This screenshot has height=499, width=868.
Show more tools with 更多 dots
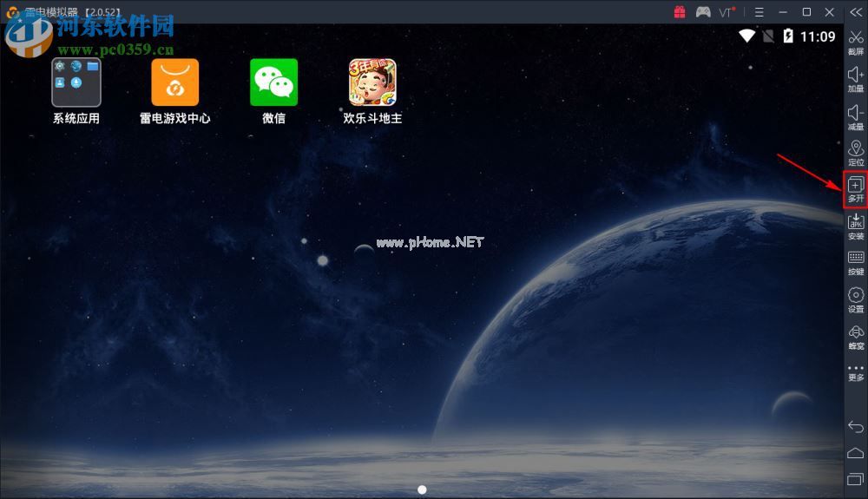(856, 373)
